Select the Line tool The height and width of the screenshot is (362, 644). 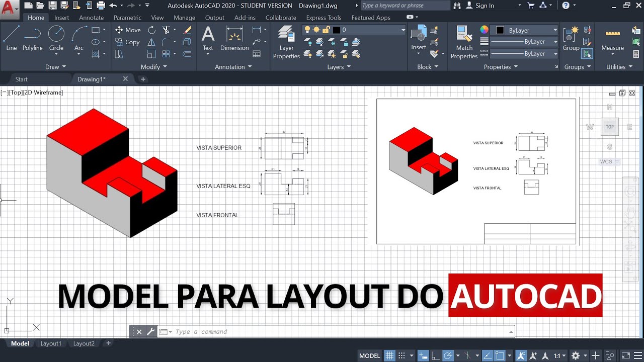12,38
